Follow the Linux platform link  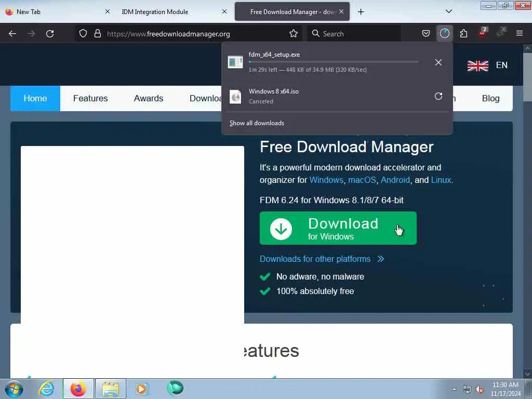point(441,180)
